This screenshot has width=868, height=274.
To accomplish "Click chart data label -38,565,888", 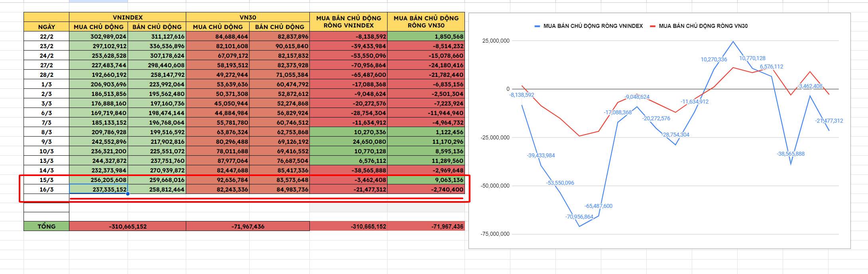I will point(791,154).
